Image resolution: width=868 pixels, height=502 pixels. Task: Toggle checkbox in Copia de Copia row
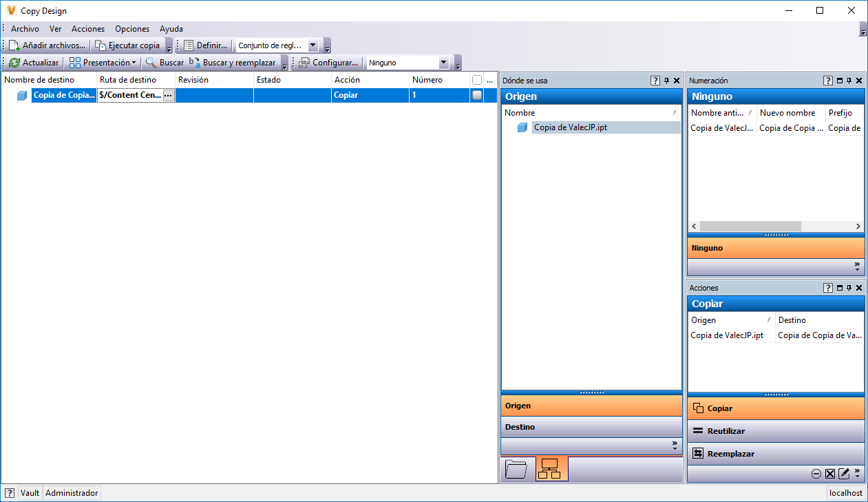[476, 96]
